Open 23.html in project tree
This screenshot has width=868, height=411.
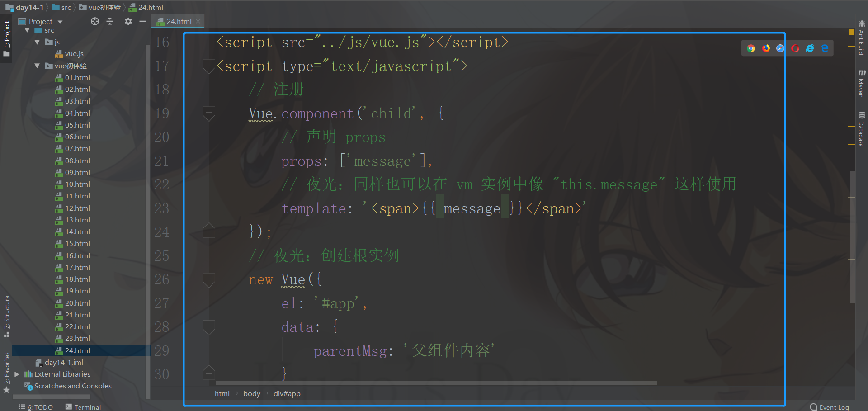[x=72, y=338]
